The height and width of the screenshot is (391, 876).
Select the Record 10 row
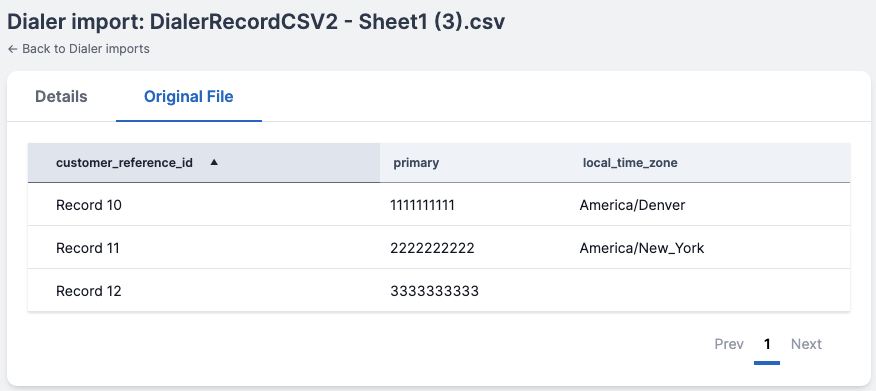point(439,204)
